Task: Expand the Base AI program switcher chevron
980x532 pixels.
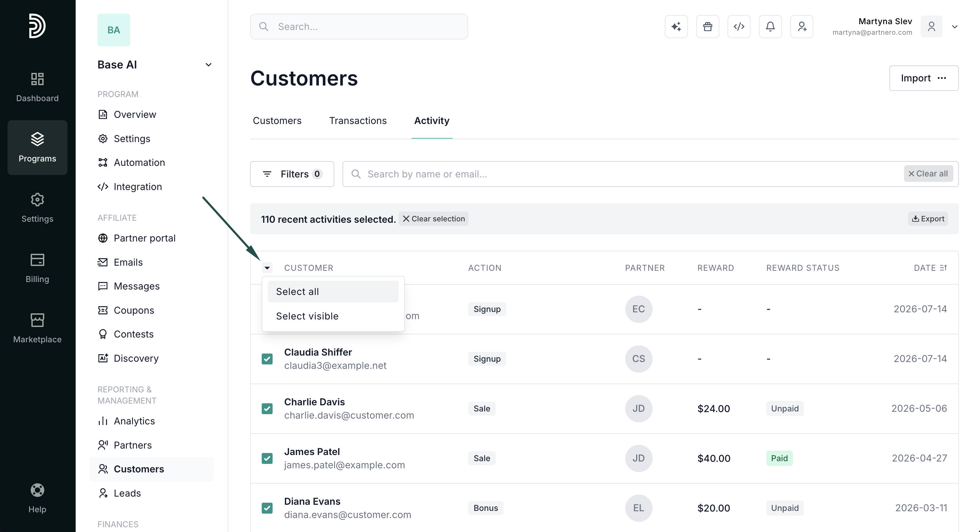Action: (x=209, y=65)
